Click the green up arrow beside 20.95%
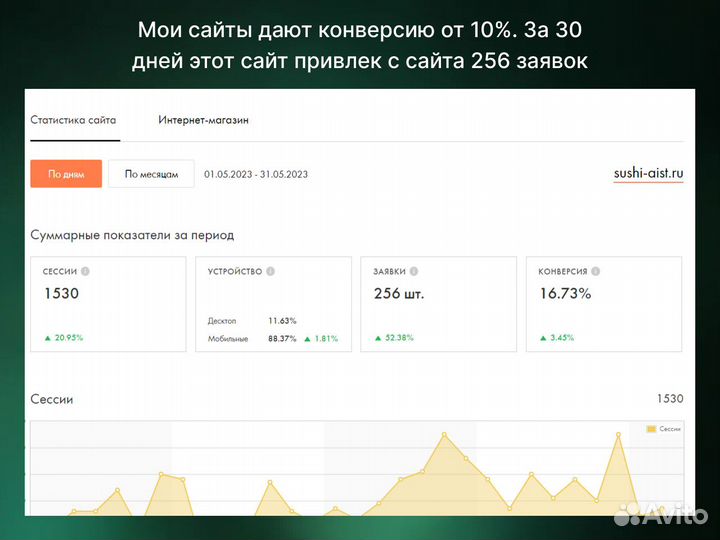 pyautogui.click(x=46, y=338)
